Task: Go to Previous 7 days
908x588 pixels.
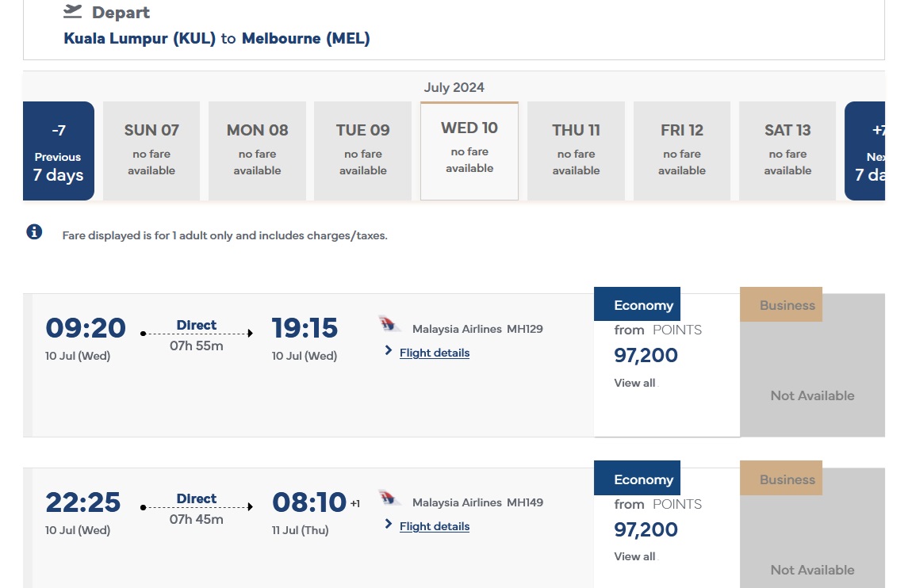Action: click(x=58, y=151)
